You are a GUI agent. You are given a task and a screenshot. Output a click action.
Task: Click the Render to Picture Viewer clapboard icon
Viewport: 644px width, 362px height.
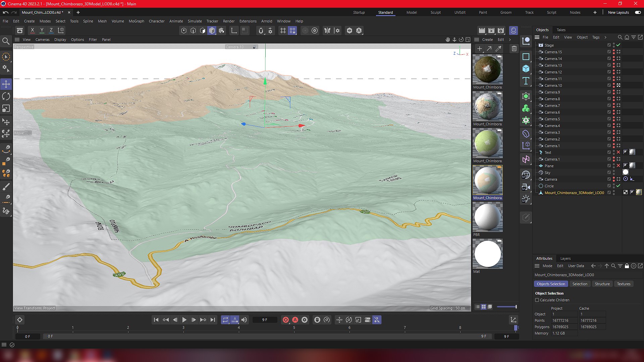(x=491, y=31)
